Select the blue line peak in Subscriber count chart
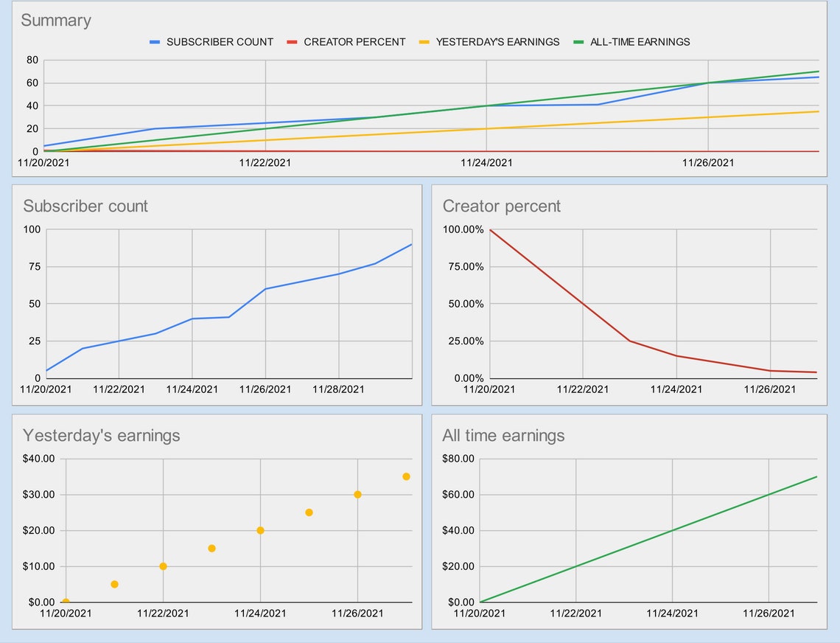 pos(410,243)
